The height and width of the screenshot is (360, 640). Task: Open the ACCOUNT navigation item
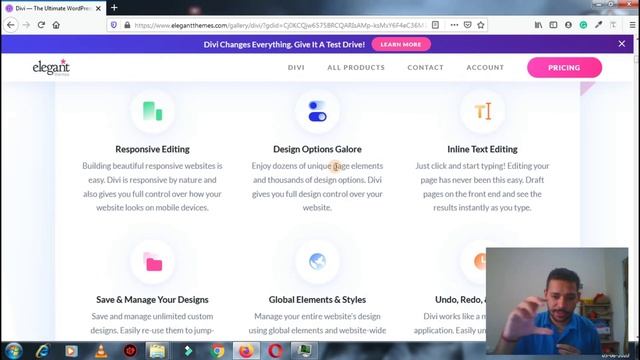pos(485,67)
